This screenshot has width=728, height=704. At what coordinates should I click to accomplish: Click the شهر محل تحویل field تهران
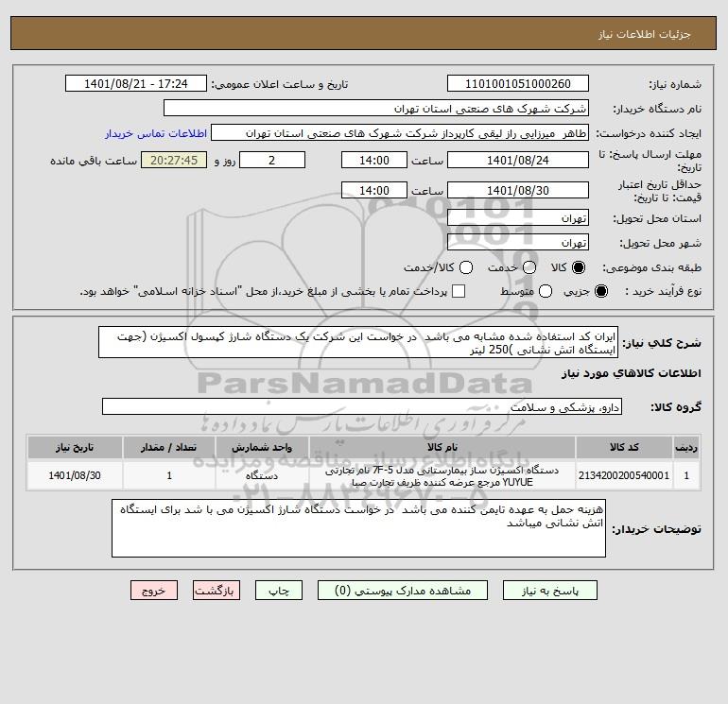click(518, 242)
